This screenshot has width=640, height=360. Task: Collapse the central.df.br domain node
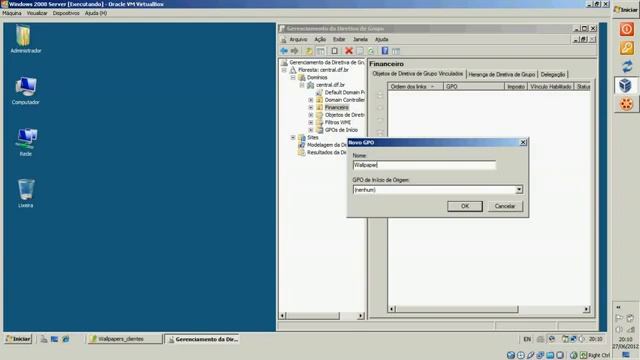[x=302, y=85]
